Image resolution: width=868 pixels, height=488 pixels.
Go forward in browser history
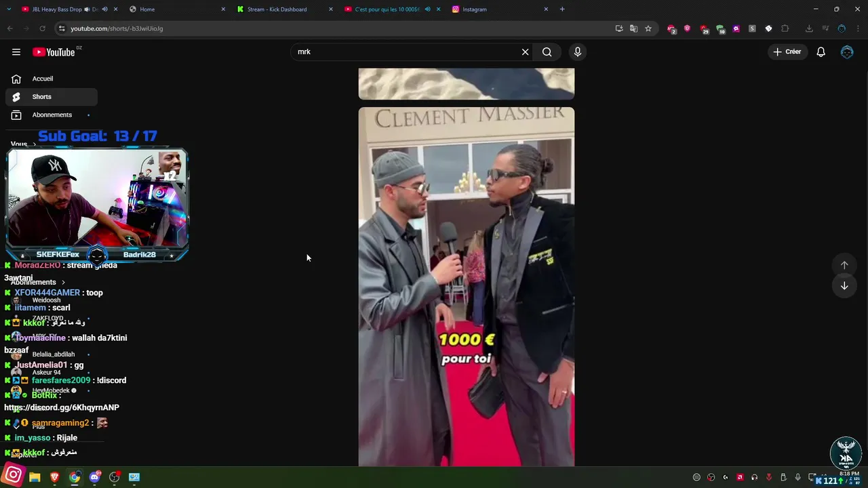pyautogui.click(x=26, y=28)
